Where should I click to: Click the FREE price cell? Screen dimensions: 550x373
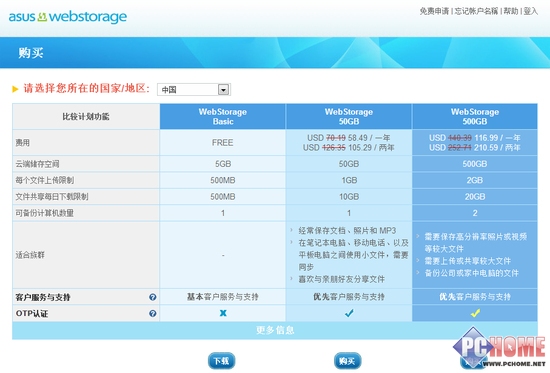tap(222, 142)
